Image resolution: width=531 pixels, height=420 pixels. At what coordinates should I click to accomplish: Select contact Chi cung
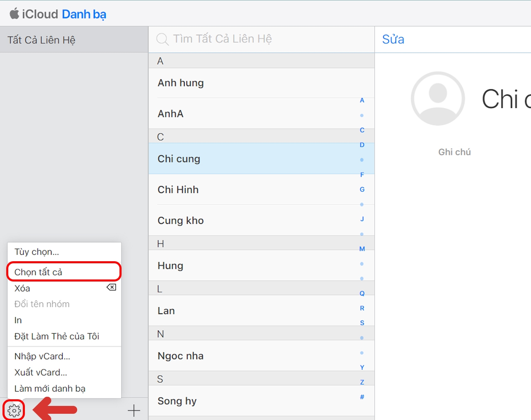(x=261, y=159)
